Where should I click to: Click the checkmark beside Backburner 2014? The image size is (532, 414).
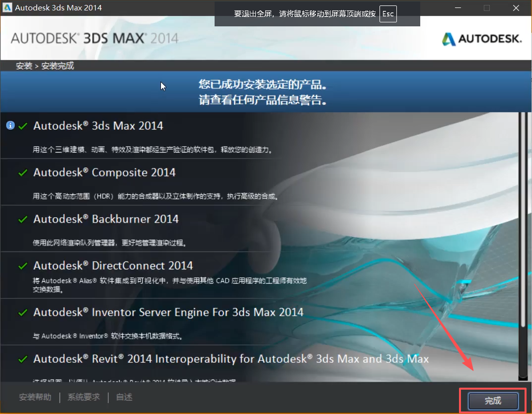click(22, 220)
